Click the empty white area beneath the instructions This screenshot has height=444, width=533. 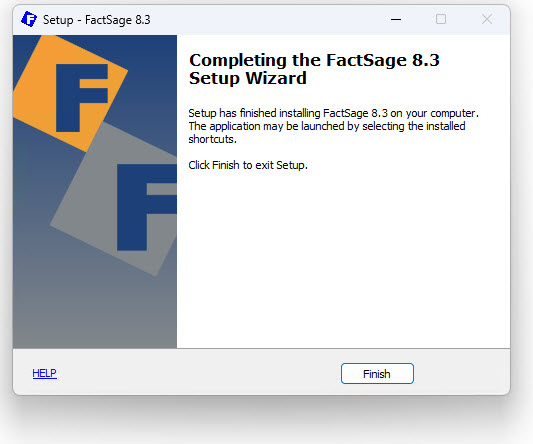pyautogui.click(x=343, y=258)
